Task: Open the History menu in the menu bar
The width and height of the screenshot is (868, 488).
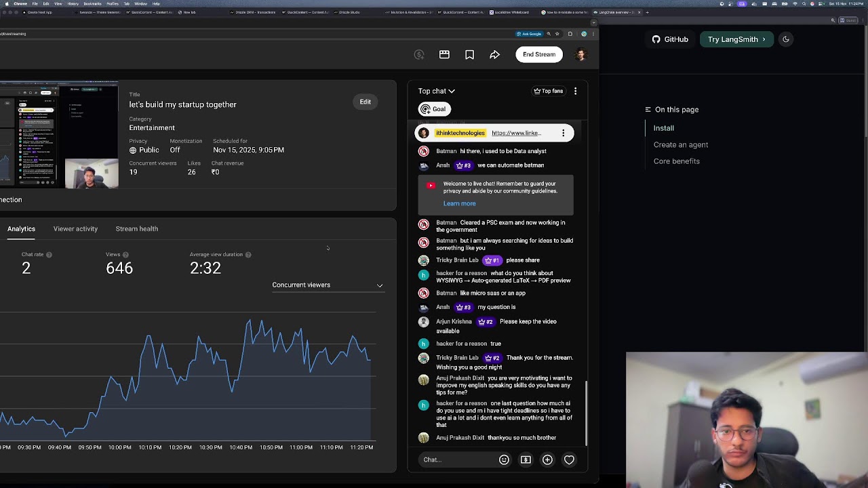Action: (x=73, y=3)
